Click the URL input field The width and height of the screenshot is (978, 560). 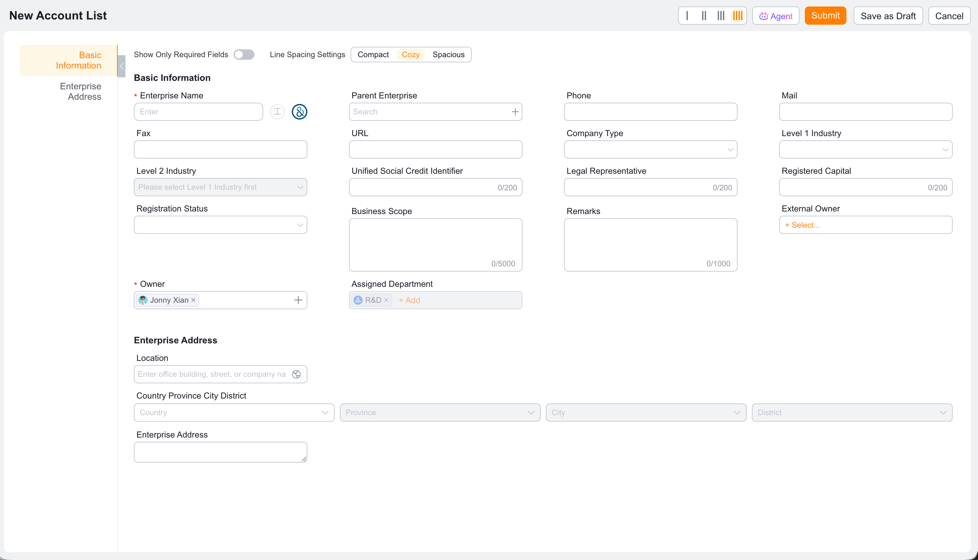(435, 149)
